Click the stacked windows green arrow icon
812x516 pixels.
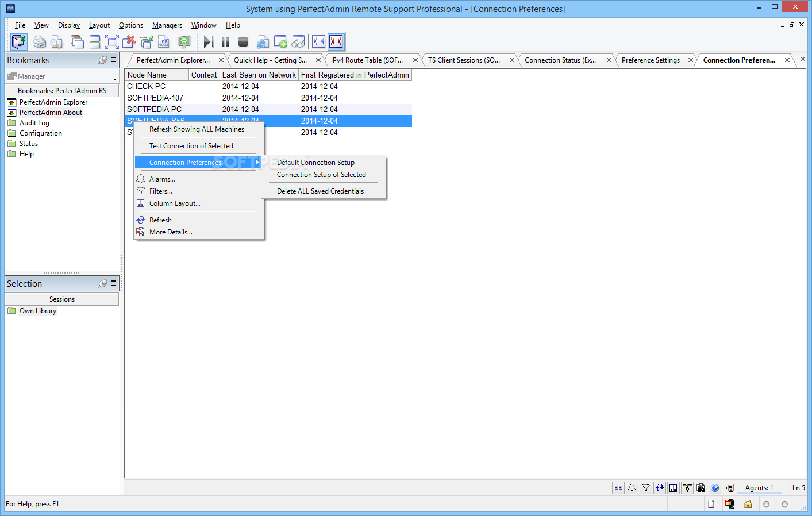point(147,42)
